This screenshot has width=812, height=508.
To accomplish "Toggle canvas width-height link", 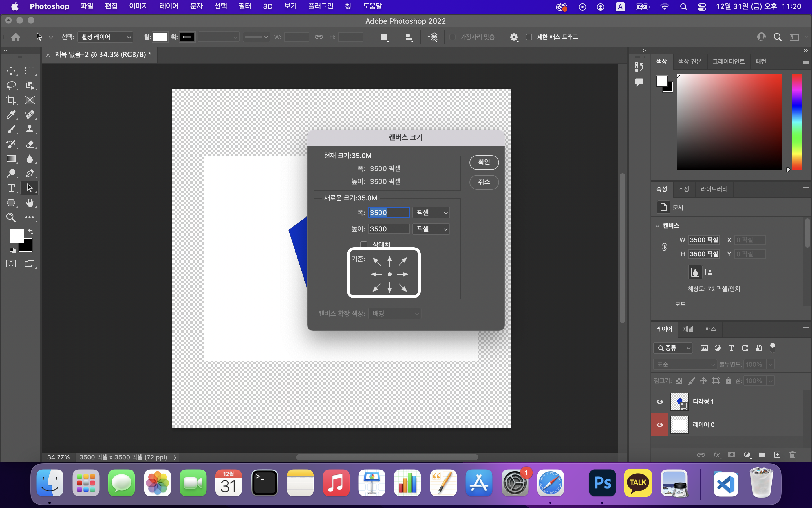I will click(x=664, y=247).
